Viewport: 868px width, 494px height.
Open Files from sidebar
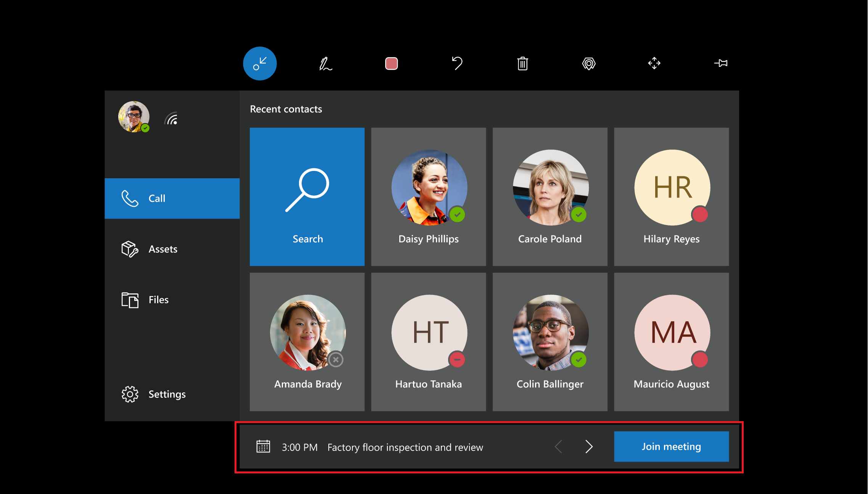click(158, 299)
